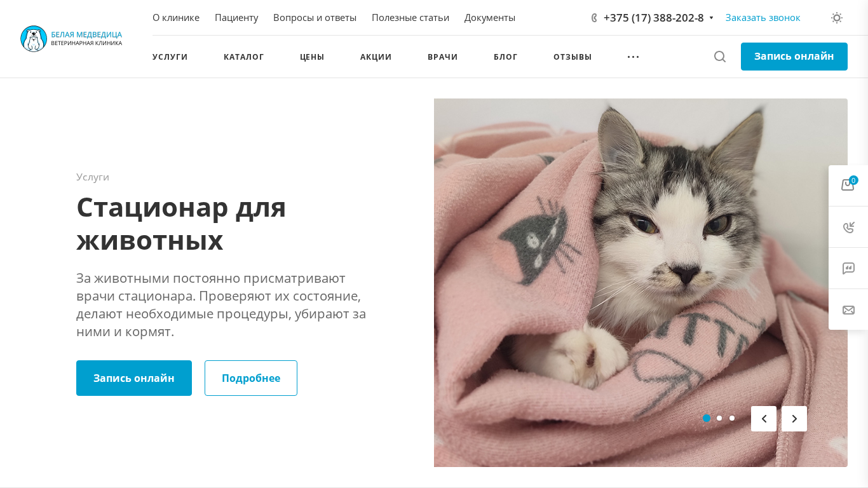
Task: Select the third slider dot
Action: click(x=732, y=418)
